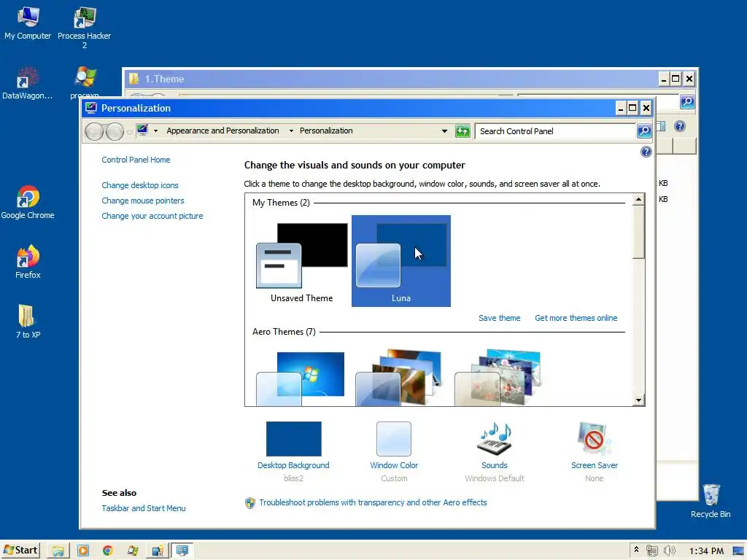Open Change mouse pointers link
747x560 pixels.
[x=143, y=201]
